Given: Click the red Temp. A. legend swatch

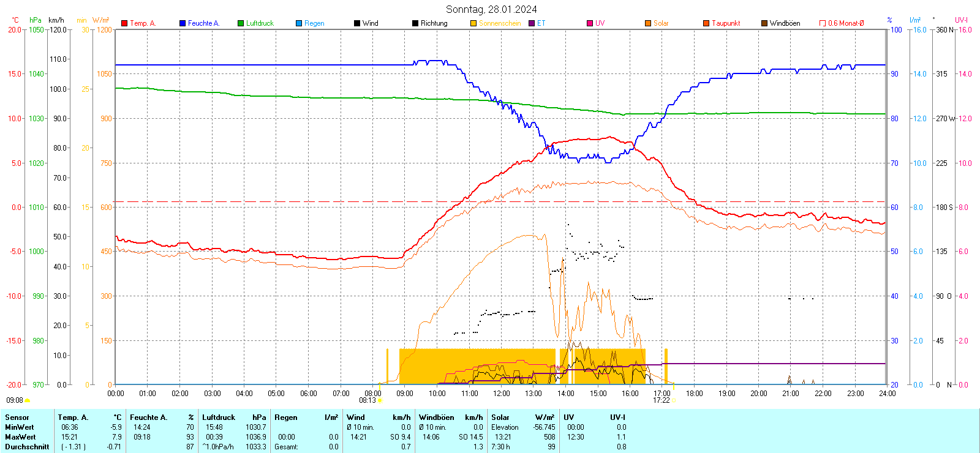Looking at the screenshot, I should (125, 23).
